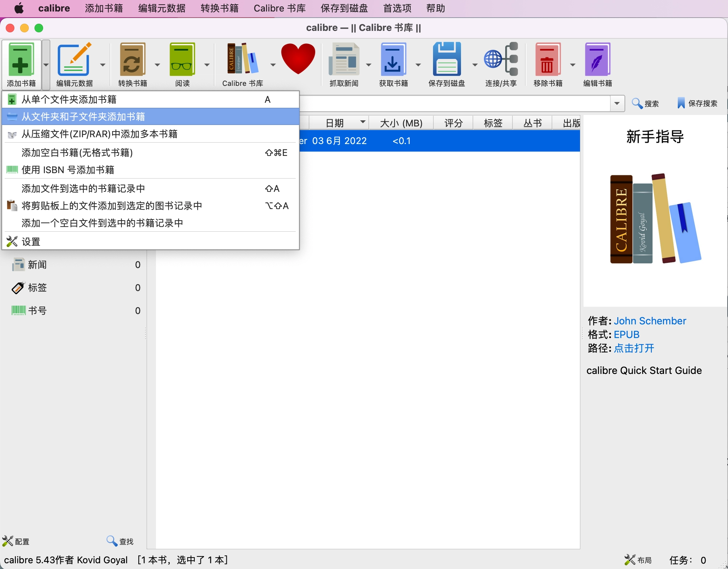
Task: Expand the Add Books dropdown arrow
Action: click(x=46, y=65)
